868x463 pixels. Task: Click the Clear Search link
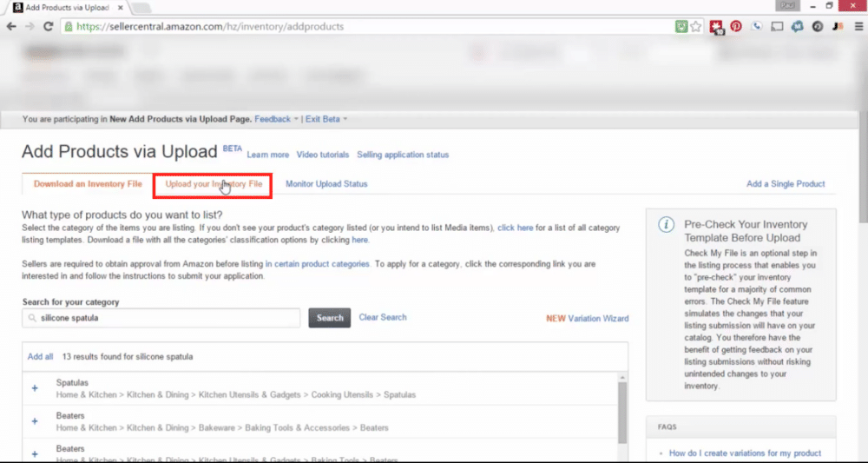[383, 317]
